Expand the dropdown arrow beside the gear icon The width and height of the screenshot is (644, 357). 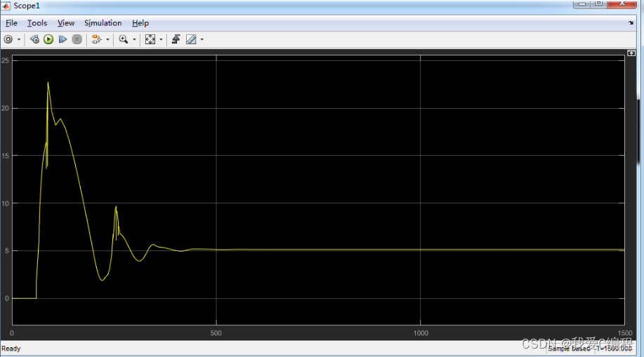coord(19,40)
